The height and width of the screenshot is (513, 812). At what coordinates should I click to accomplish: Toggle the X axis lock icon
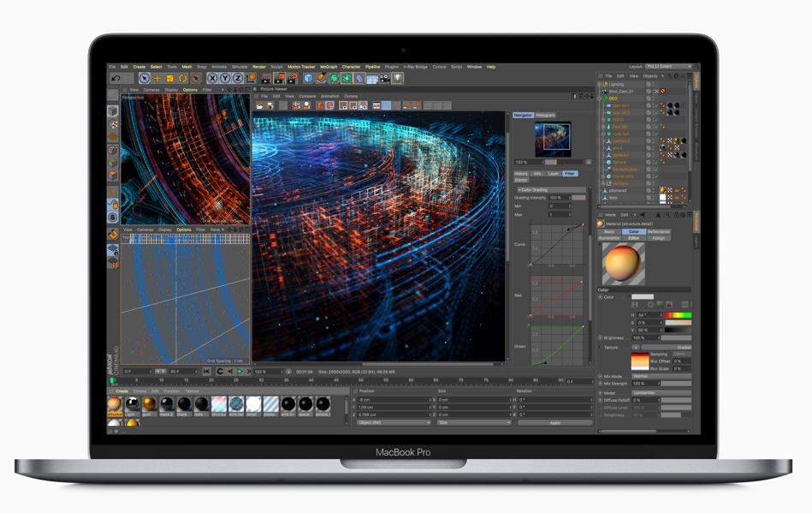click(212, 78)
